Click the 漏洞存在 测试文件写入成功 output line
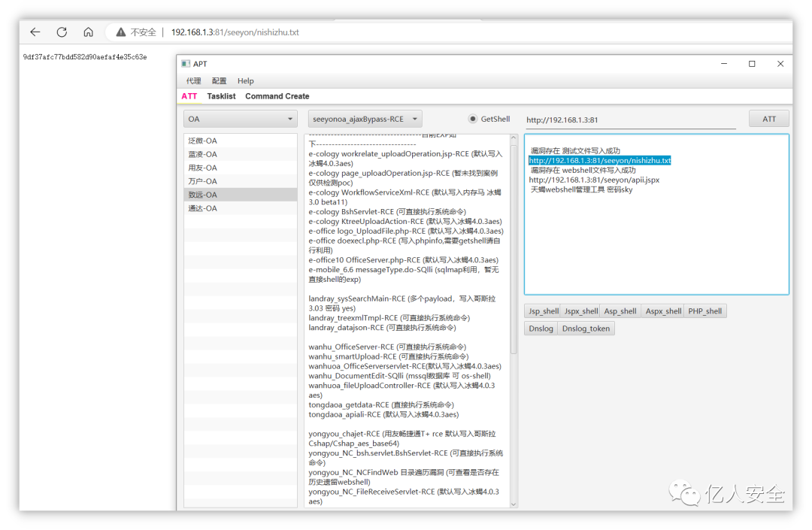 (x=575, y=150)
